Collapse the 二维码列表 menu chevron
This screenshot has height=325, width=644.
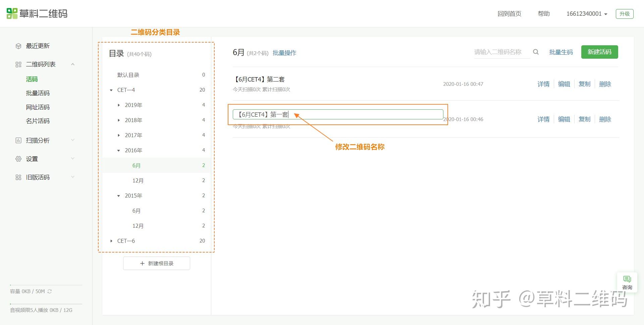73,64
